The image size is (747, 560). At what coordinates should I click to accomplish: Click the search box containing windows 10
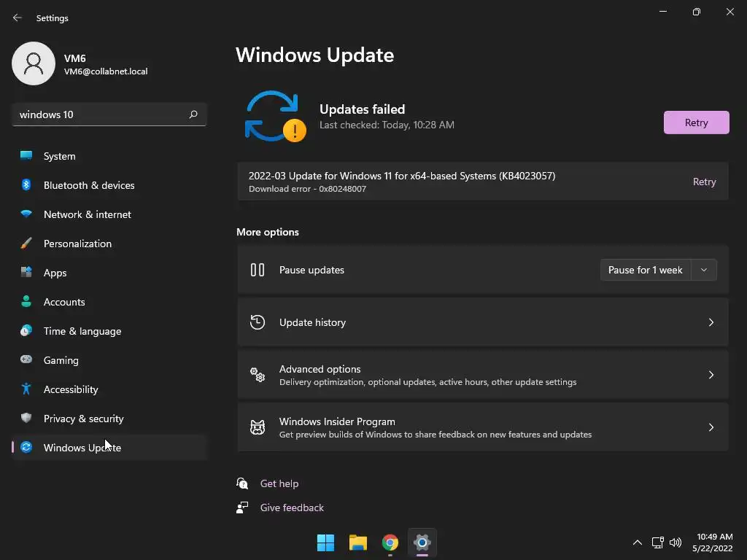click(109, 114)
